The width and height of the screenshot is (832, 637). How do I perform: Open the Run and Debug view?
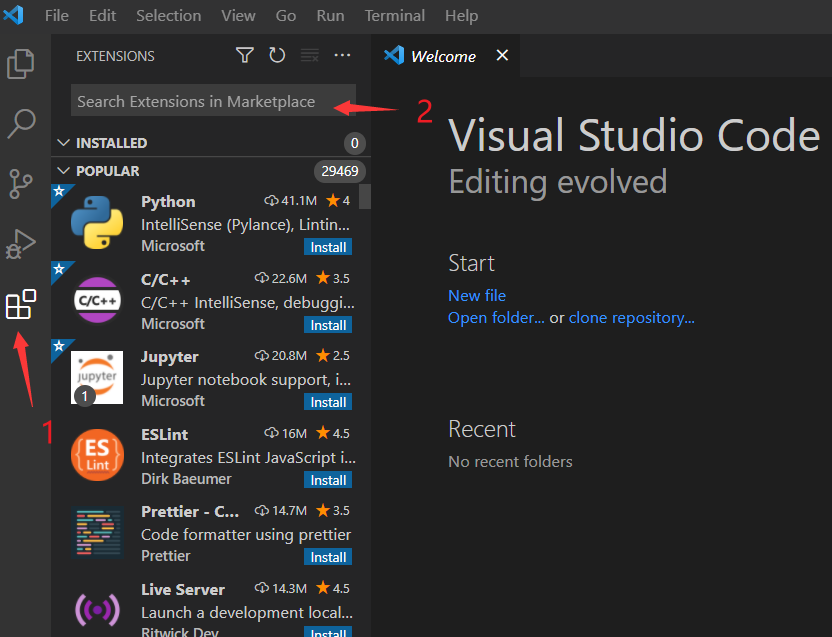[21, 244]
